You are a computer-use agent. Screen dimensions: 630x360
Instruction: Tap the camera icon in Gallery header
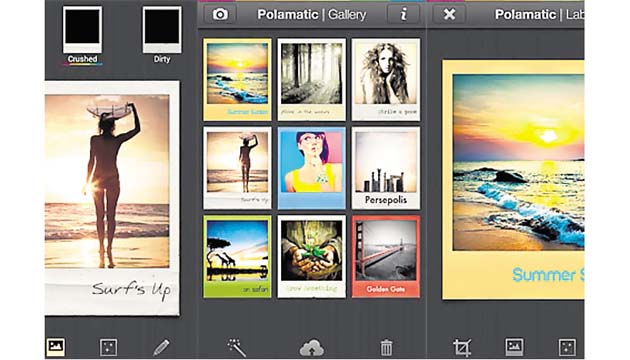point(219,14)
